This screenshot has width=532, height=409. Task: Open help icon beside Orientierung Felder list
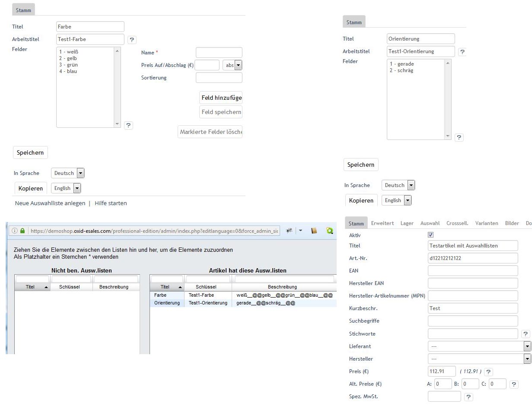tap(459, 137)
